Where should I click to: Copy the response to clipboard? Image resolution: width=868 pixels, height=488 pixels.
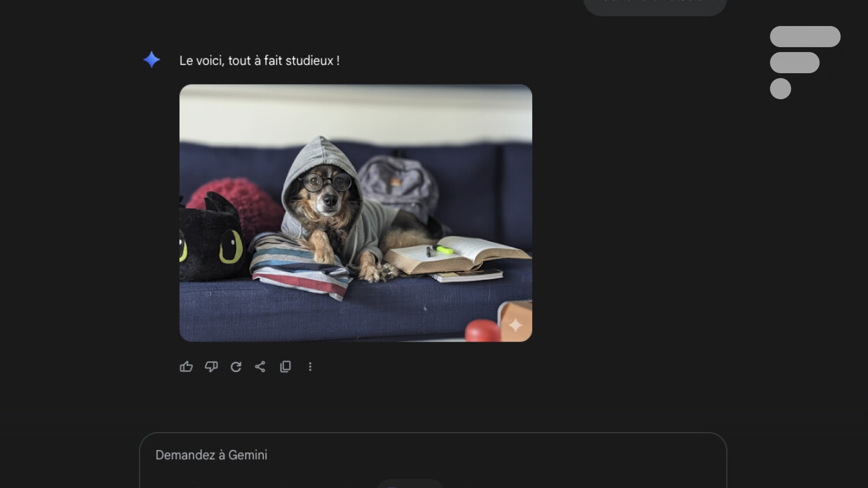pos(285,367)
